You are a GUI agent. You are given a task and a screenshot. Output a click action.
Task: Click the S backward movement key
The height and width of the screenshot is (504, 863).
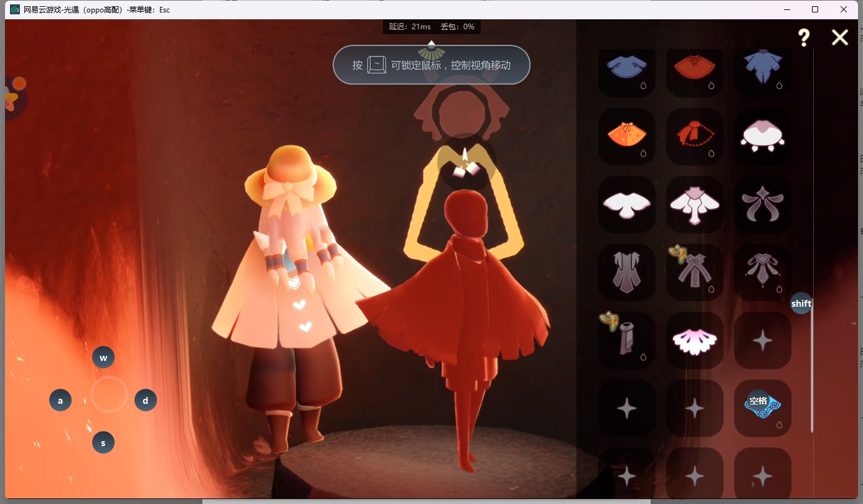tap(103, 443)
